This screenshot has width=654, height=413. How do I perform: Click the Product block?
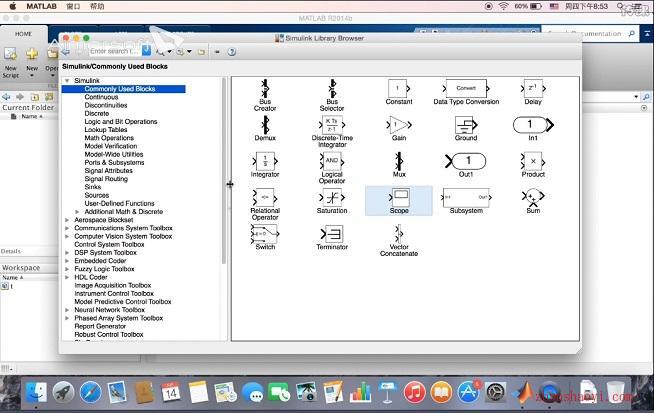coord(533,165)
